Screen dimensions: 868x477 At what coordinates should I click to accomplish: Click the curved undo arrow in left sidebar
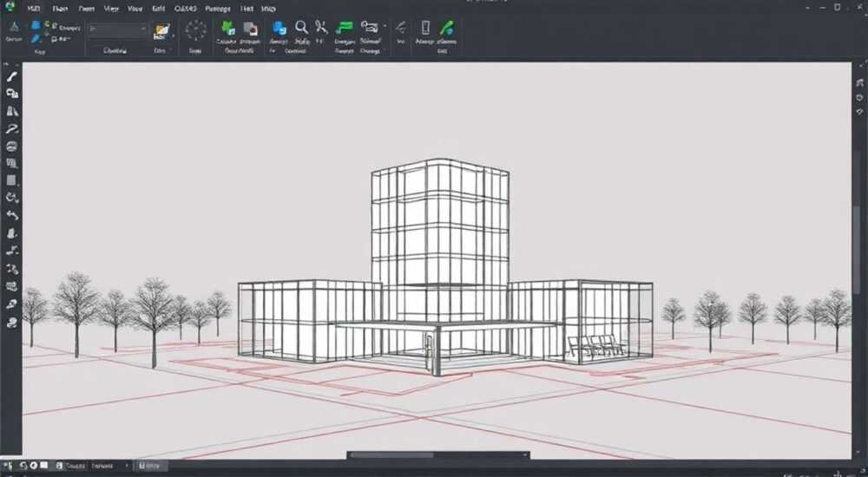tap(12, 216)
